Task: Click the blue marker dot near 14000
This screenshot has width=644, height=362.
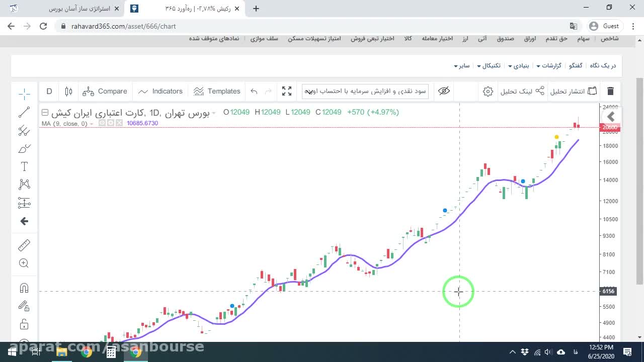Action: click(523, 181)
